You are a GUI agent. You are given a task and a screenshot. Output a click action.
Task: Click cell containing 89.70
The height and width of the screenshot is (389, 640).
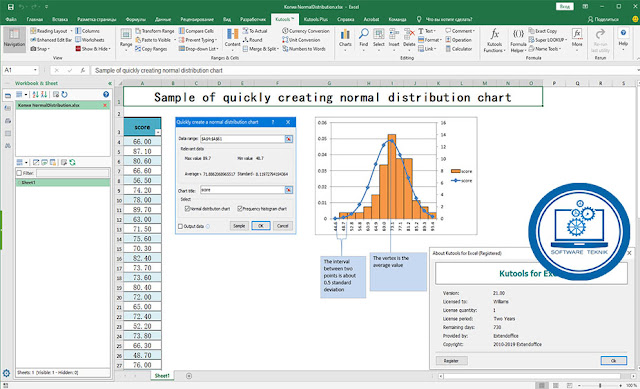point(142,210)
